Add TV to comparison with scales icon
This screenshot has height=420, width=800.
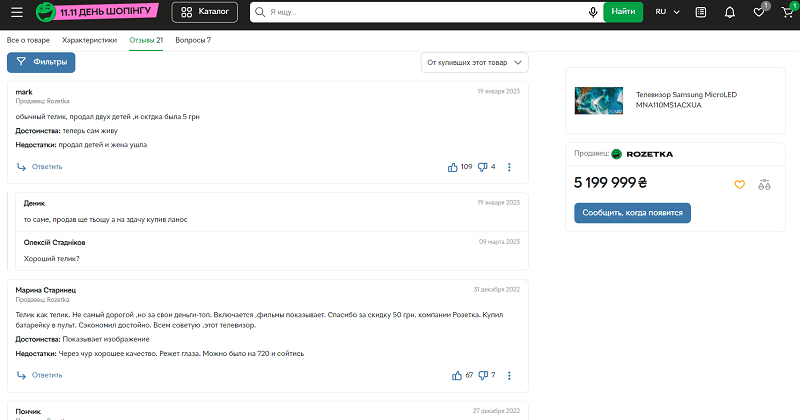click(x=764, y=185)
